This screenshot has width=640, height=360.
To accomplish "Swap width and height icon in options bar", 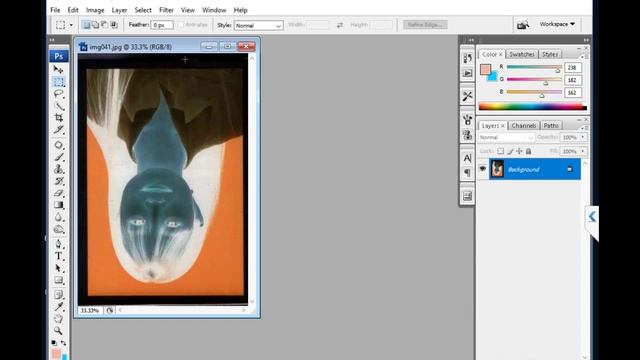I will point(340,25).
